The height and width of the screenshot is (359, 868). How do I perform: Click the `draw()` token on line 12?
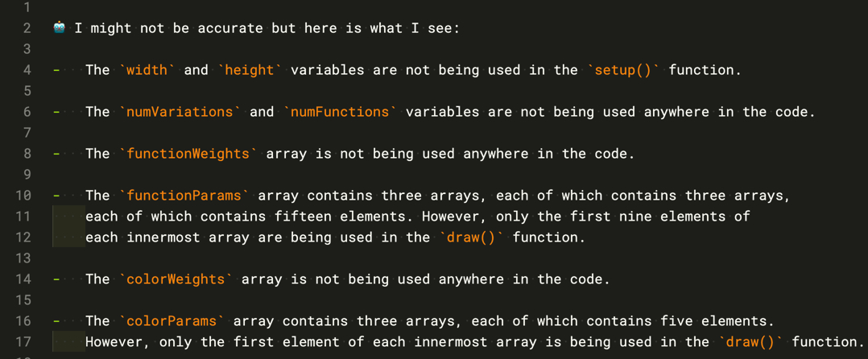(471, 237)
